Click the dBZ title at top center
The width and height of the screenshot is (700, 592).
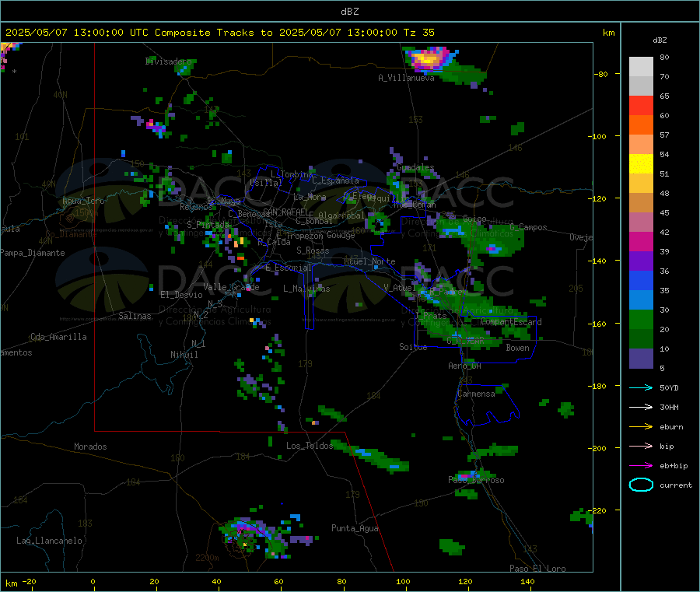tap(349, 12)
